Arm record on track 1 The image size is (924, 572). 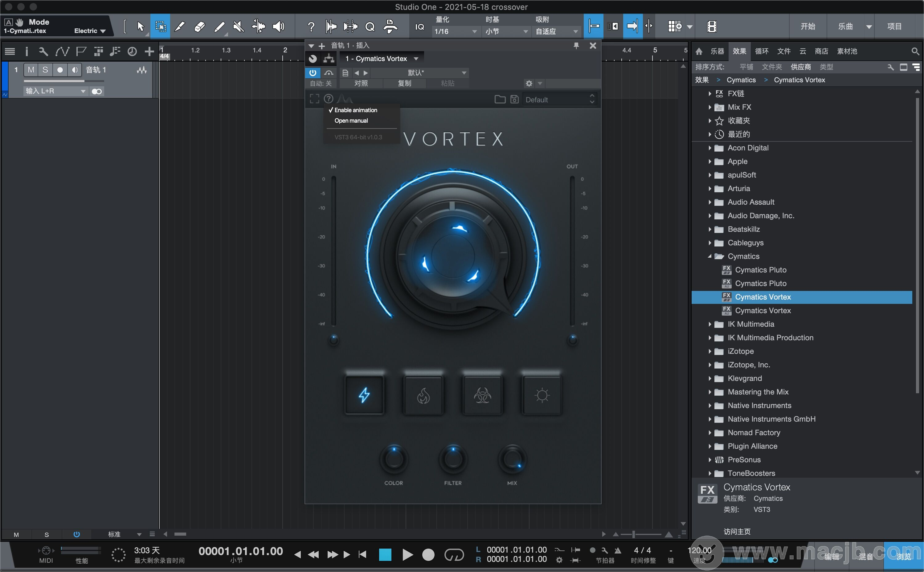coord(60,70)
